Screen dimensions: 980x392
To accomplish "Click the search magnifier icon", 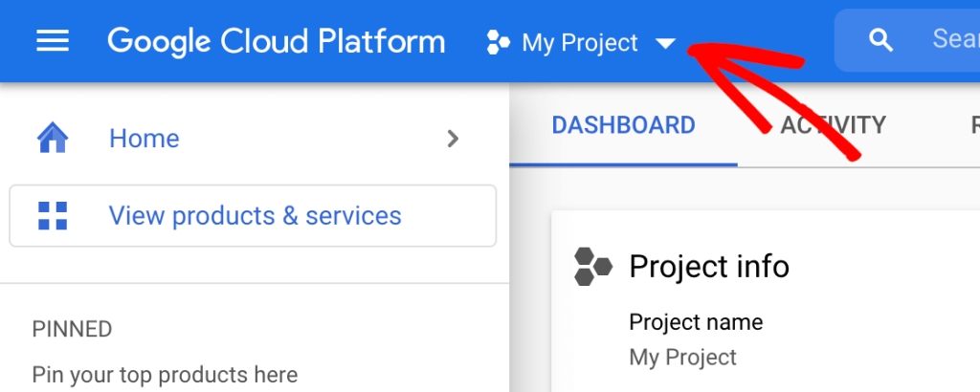I will tap(880, 40).
